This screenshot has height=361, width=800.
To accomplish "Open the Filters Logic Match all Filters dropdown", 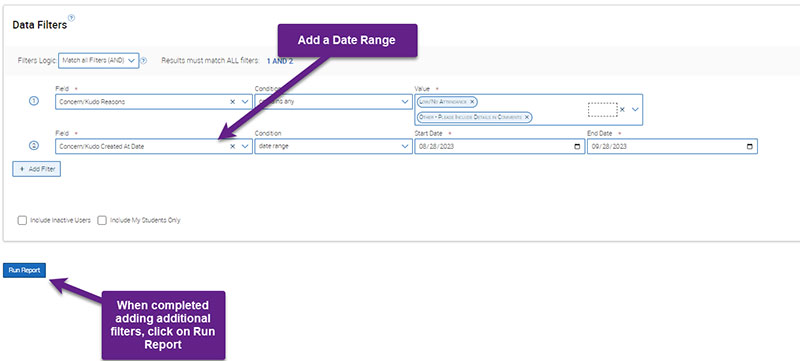I will [x=98, y=61].
